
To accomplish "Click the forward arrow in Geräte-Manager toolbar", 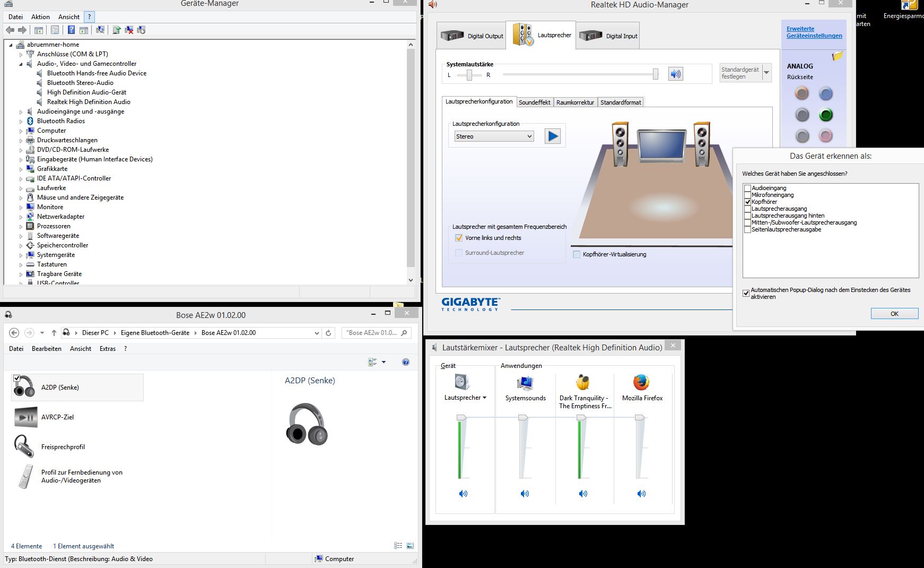I will coord(22,30).
